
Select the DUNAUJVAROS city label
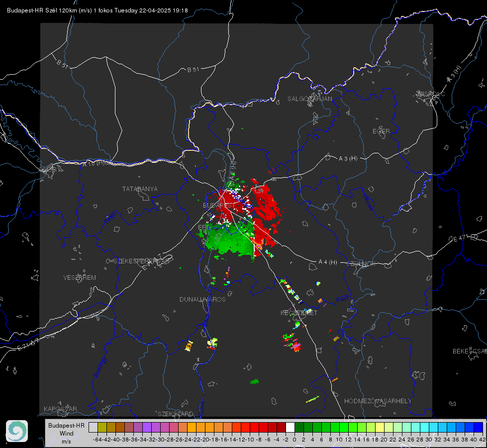(202, 299)
